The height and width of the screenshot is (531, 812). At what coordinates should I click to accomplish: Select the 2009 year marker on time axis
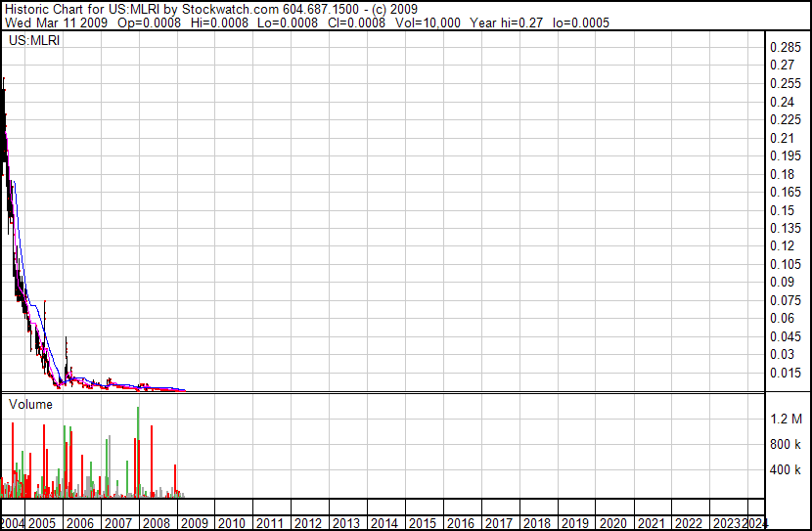[195, 523]
